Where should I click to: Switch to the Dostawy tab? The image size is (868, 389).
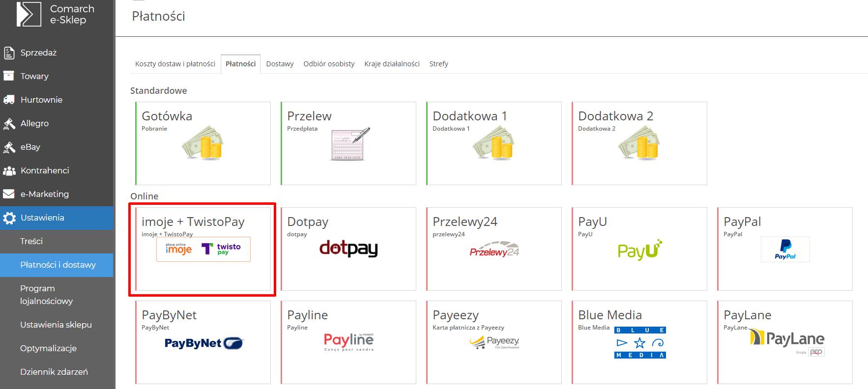coord(280,64)
